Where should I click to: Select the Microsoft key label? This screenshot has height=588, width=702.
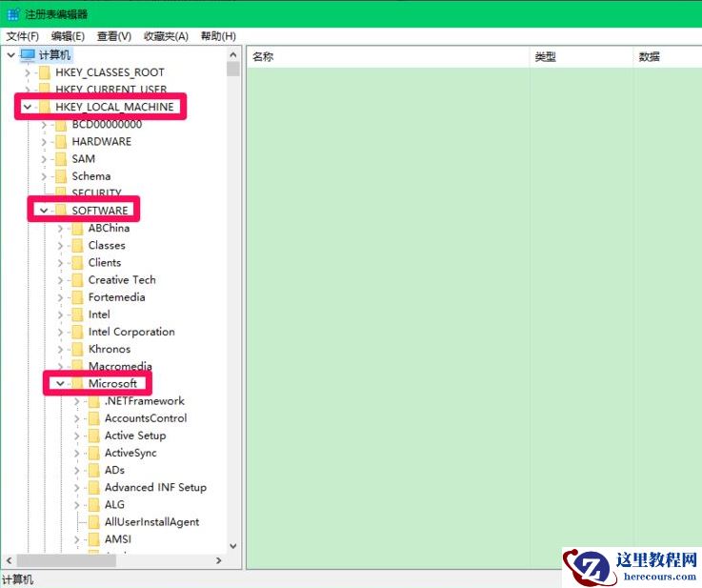pos(112,384)
